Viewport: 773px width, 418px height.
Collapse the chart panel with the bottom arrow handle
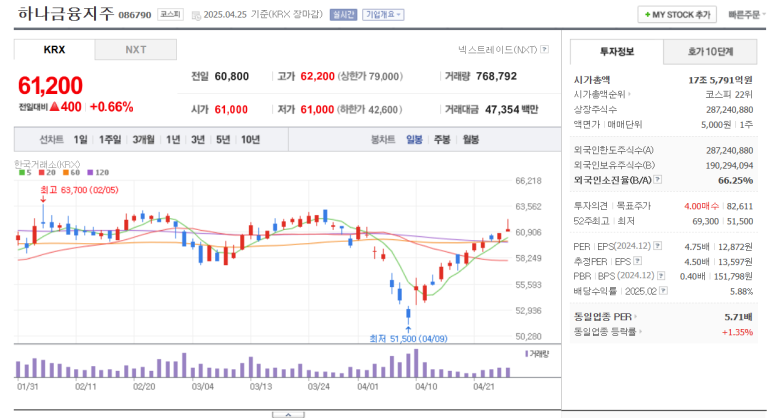[x=288, y=415]
